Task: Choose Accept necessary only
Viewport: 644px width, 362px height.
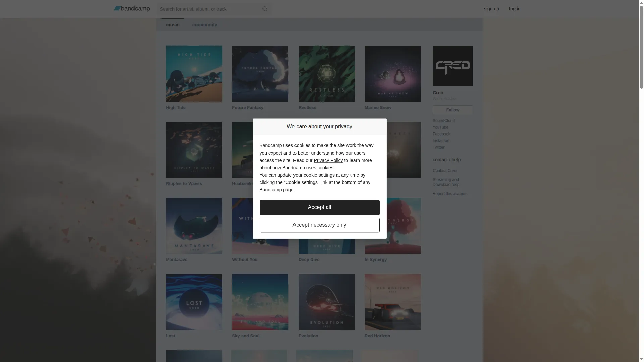Action: tap(319, 225)
